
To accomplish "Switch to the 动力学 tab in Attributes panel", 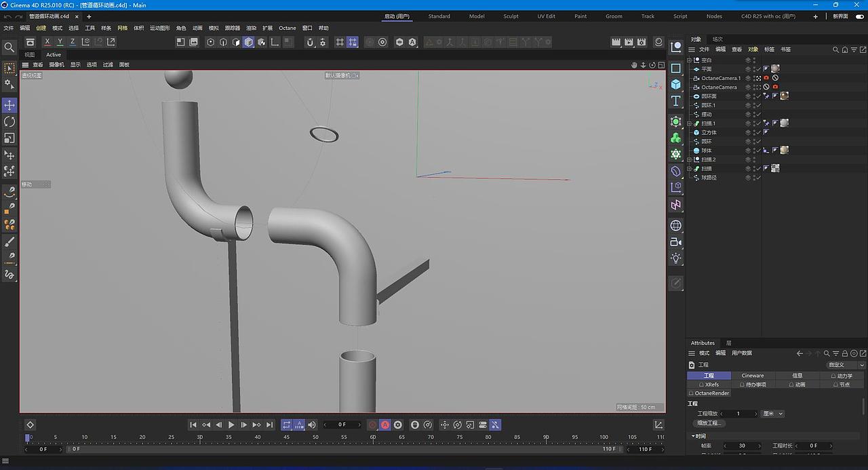I will point(842,376).
